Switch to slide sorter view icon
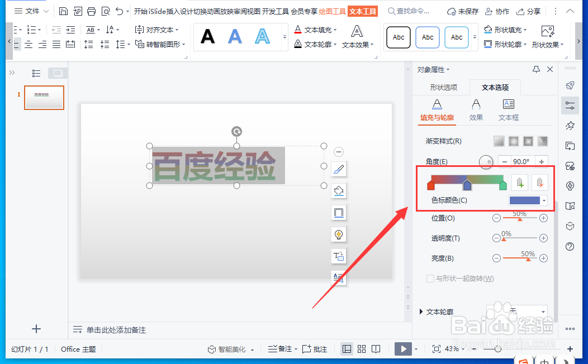This screenshot has width=588, height=364. 362,349
